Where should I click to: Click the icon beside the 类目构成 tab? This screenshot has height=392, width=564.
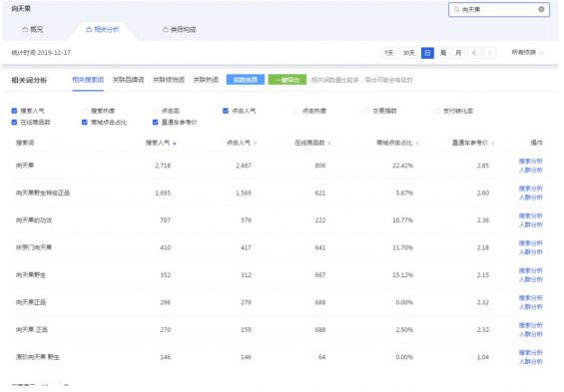coord(165,29)
